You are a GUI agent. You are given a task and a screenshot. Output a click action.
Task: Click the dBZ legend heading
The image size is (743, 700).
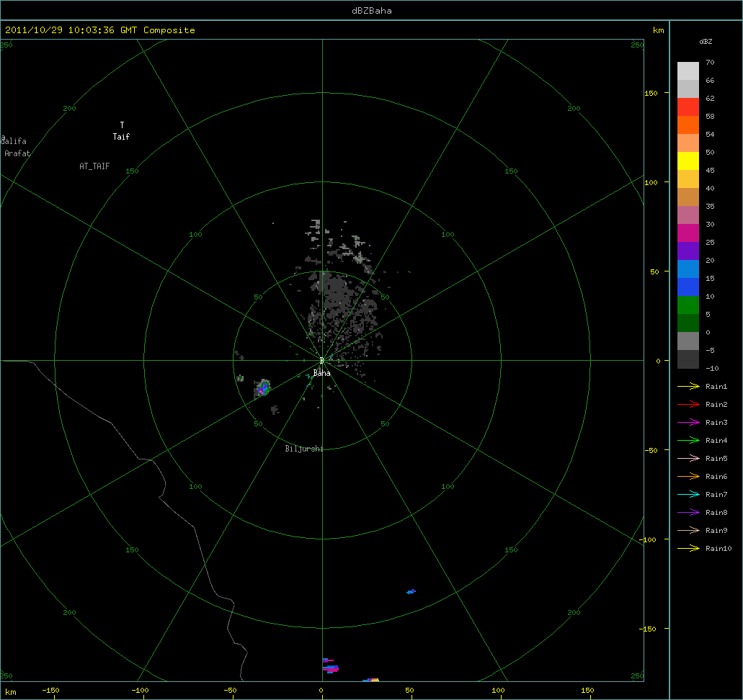706,42
